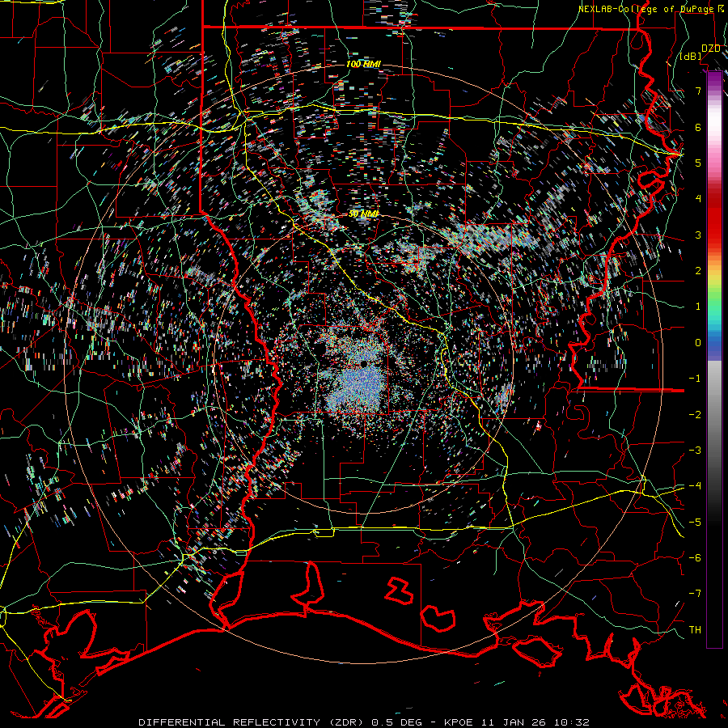728x728 pixels.
Task: Select the positive 7 dB scale label
Action: pyautogui.click(x=698, y=91)
